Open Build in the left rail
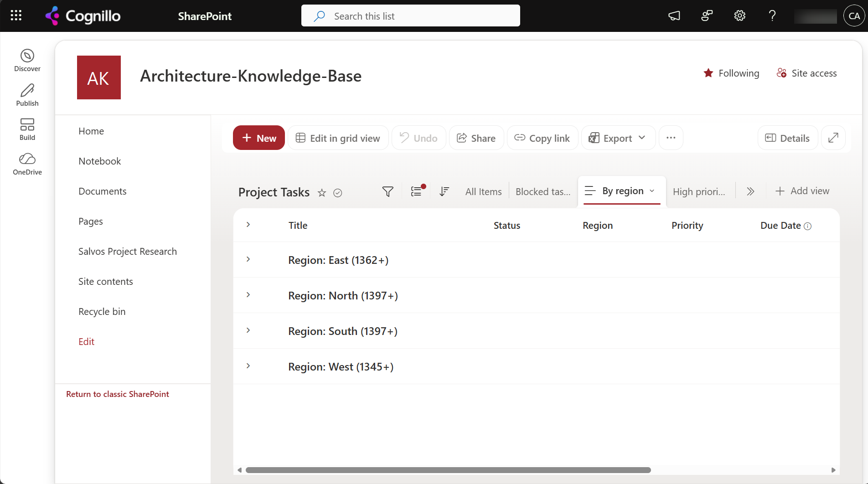The height and width of the screenshot is (484, 868). (x=27, y=129)
